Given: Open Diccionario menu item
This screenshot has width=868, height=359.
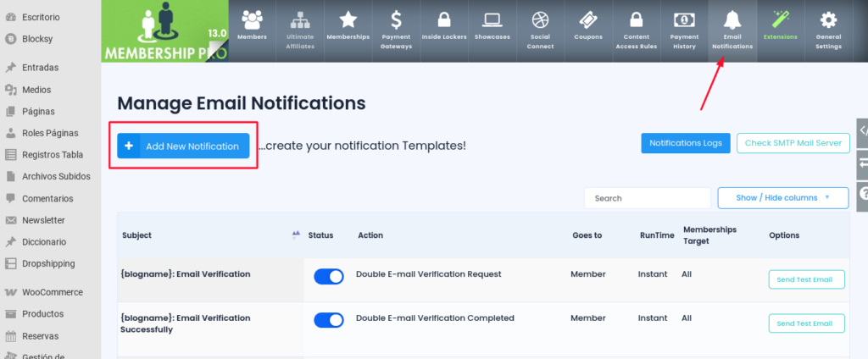Looking at the screenshot, I should [x=44, y=241].
